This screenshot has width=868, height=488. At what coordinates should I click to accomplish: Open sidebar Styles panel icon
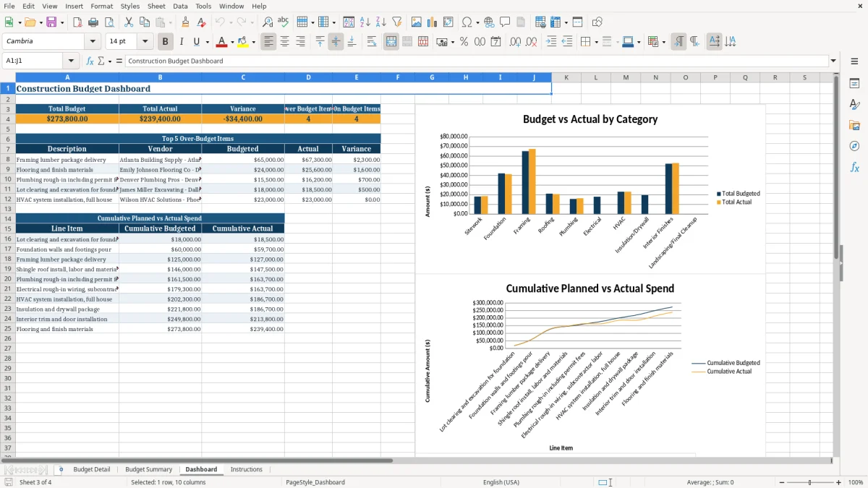854,104
